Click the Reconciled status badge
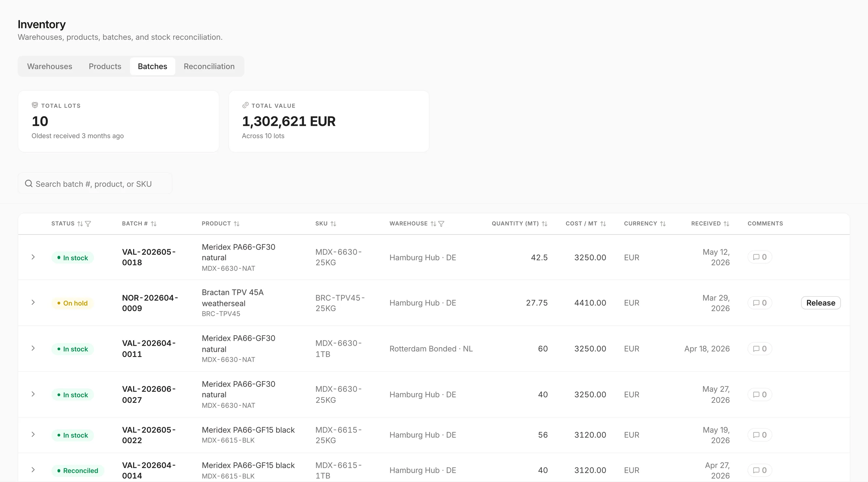 (x=78, y=471)
